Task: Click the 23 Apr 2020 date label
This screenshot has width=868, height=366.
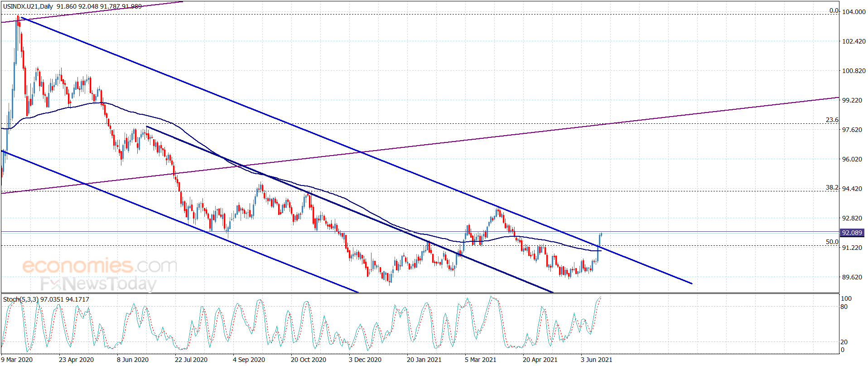Action: [76, 360]
